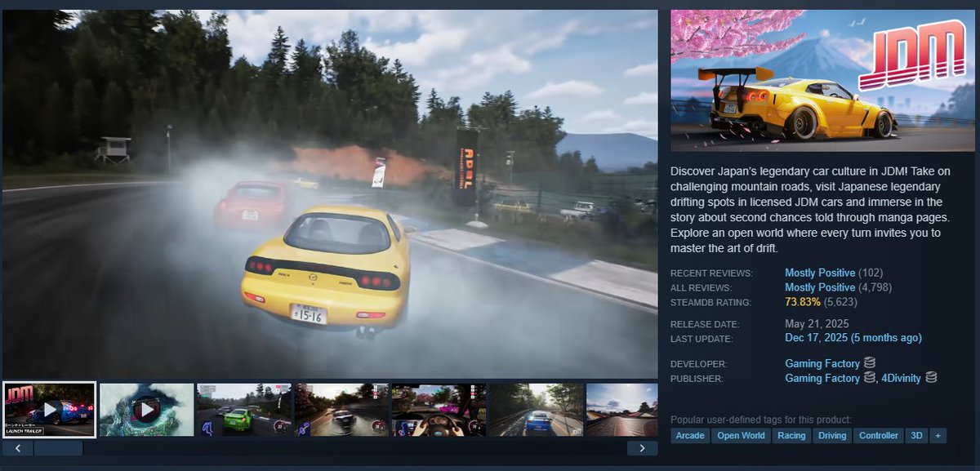Open the Gaming Factory publisher link
980x471 pixels.
point(822,378)
